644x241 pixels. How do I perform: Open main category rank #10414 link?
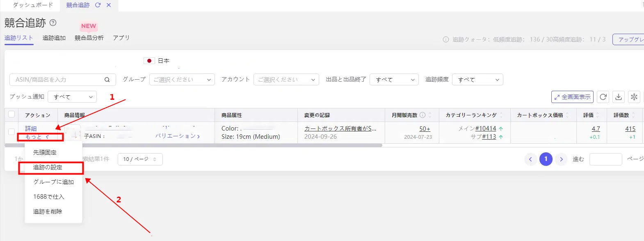pyautogui.click(x=486, y=129)
